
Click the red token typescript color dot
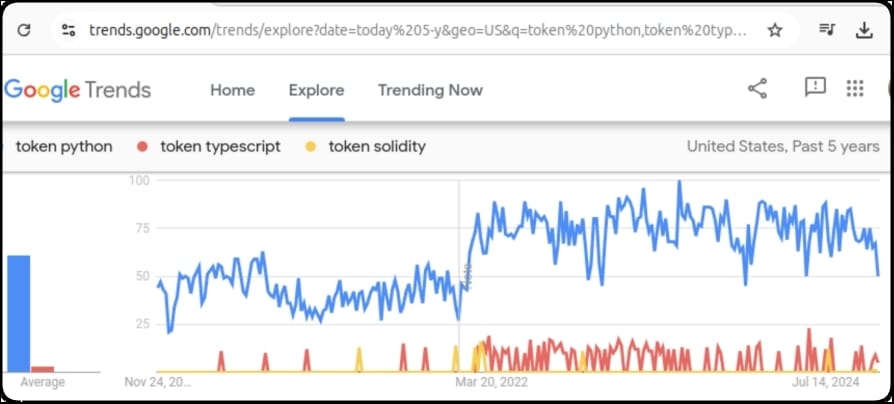pyautogui.click(x=143, y=147)
